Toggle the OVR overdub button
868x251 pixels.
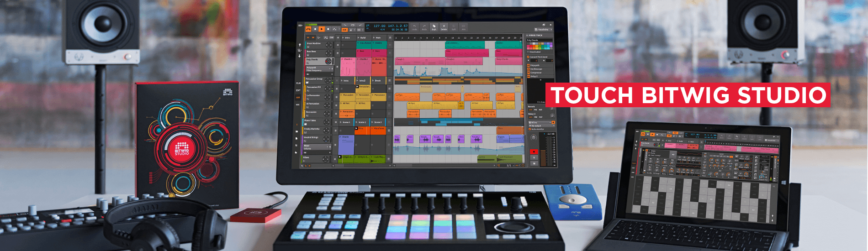(344, 30)
